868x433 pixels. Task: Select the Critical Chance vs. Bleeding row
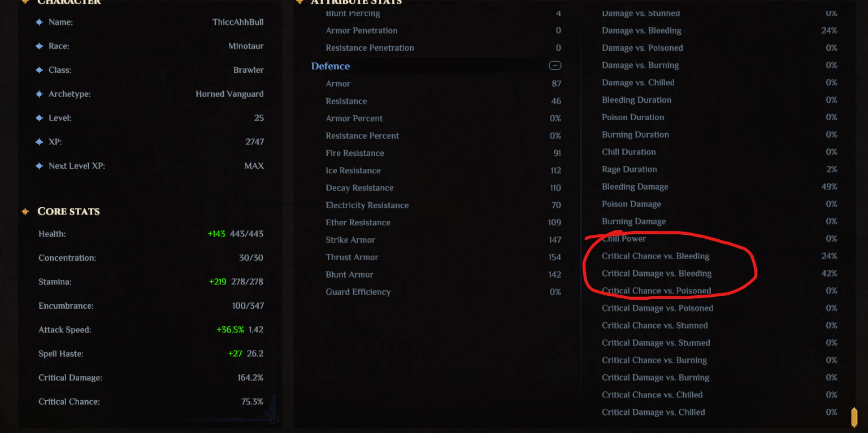(x=719, y=256)
